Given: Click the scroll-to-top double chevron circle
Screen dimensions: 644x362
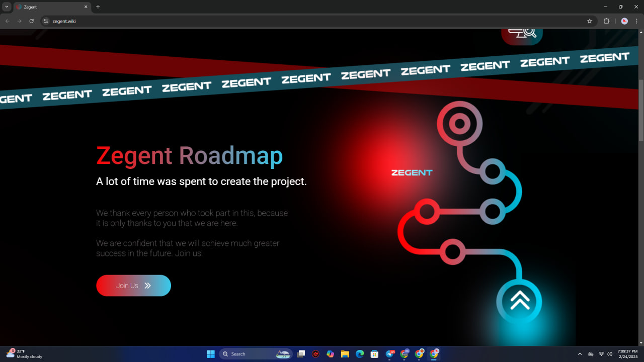Looking at the screenshot, I should [x=519, y=301].
